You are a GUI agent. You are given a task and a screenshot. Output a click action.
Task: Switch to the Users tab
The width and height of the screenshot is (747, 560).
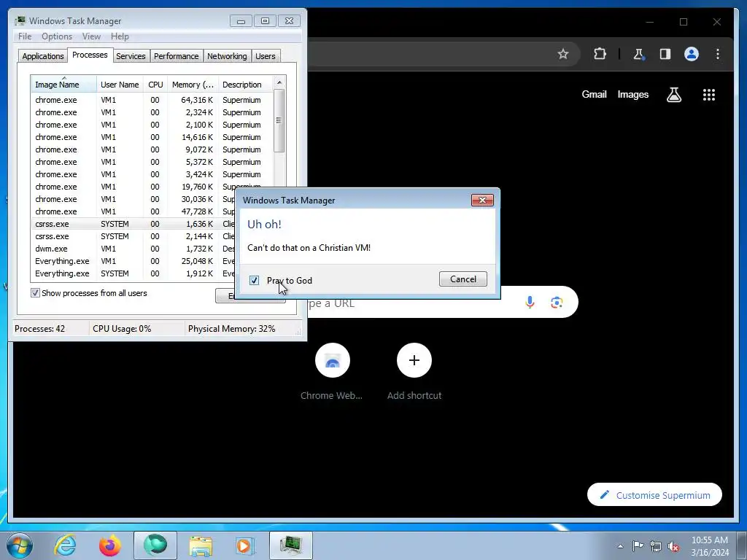(x=265, y=56)
